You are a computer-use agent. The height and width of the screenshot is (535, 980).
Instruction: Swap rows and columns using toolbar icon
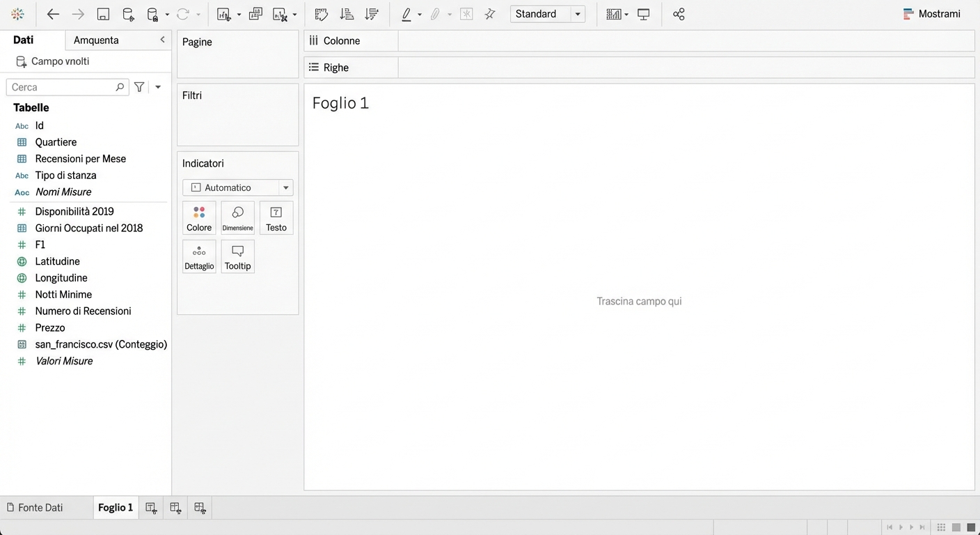[x=321, y=14]
